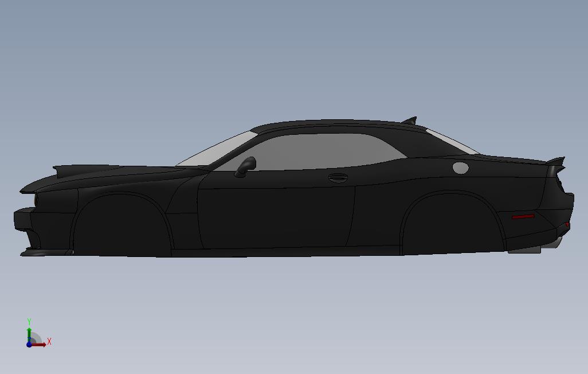Select the red rear side marker light
588x374 pixels.
coord(523,217)
